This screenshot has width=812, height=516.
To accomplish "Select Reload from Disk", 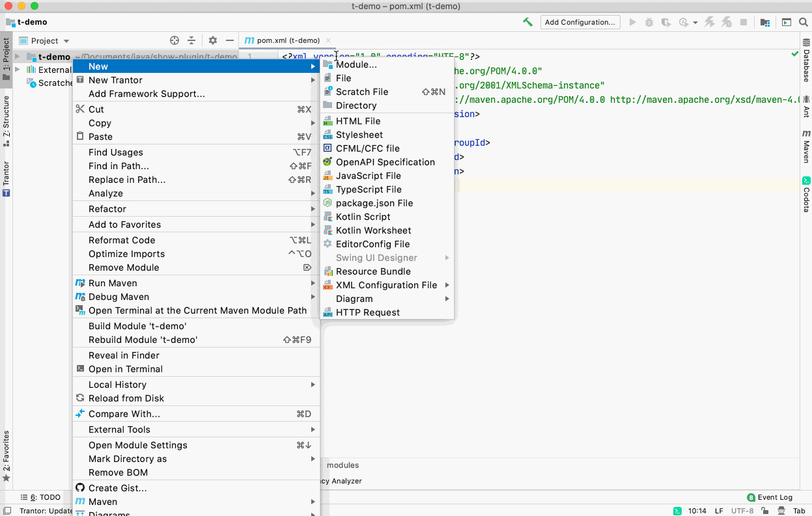I will pos(196,398).
